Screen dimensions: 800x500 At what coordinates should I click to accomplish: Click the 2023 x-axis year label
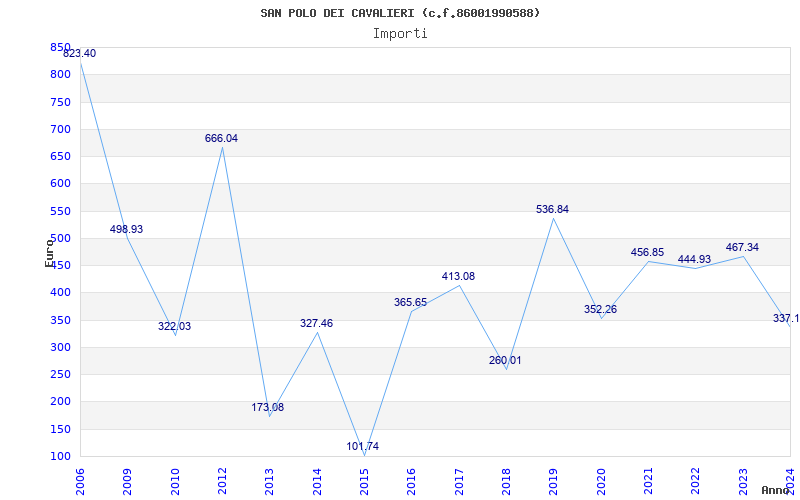click(x=743, y=481)
